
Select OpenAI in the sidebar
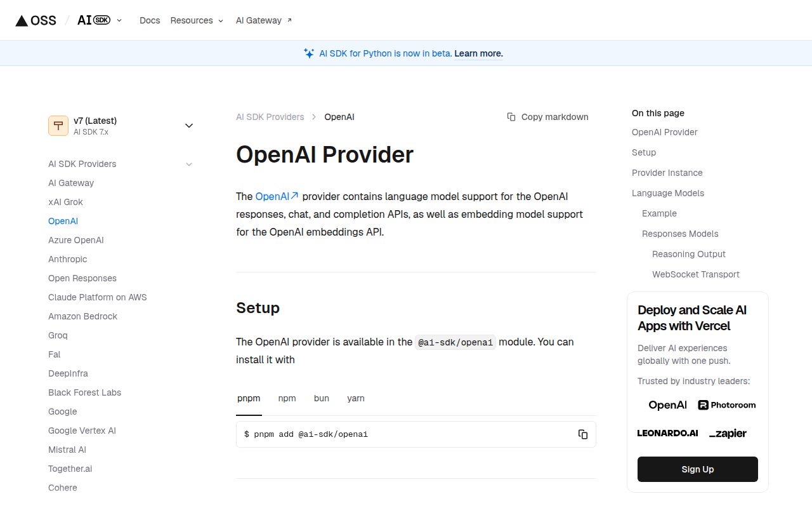[63, 221]
